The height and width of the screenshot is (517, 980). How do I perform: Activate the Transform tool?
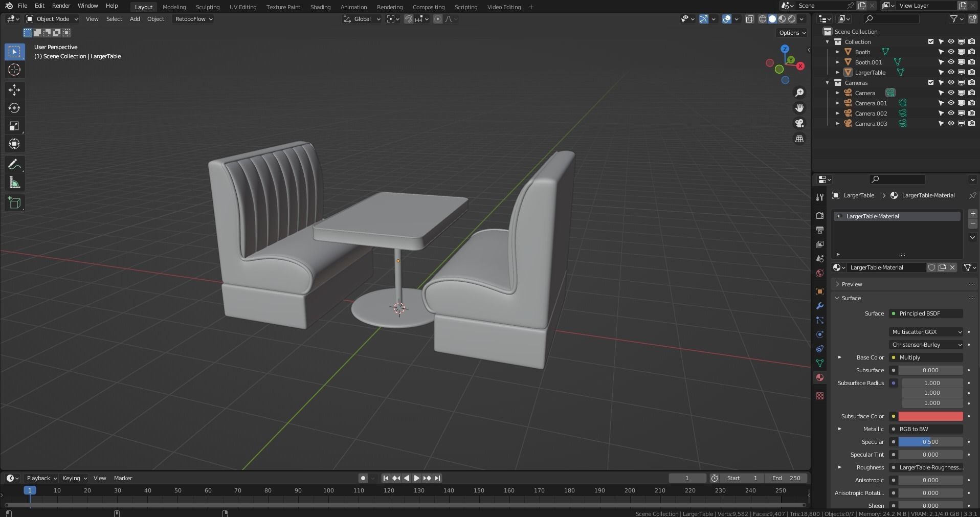(x=14, y=144)
